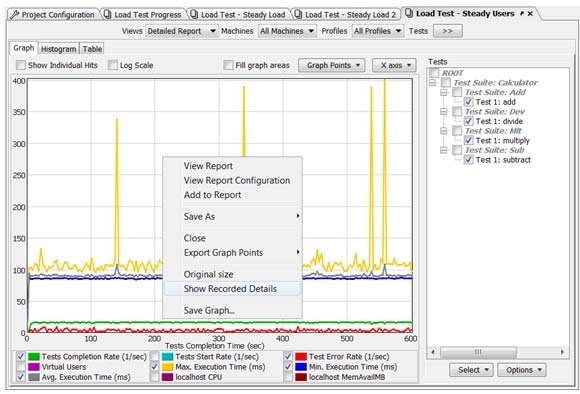Click red Test Error Rate color swatch

[x=301, y=357]
